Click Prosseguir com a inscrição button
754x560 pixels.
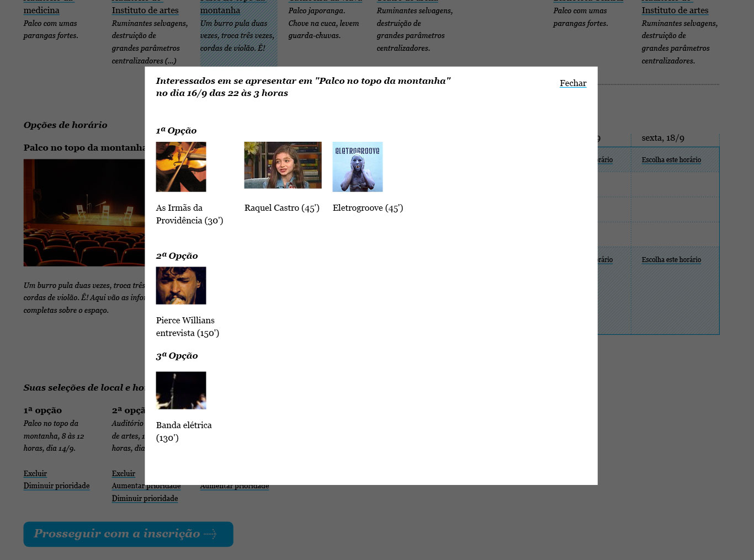tap(128, 534)
